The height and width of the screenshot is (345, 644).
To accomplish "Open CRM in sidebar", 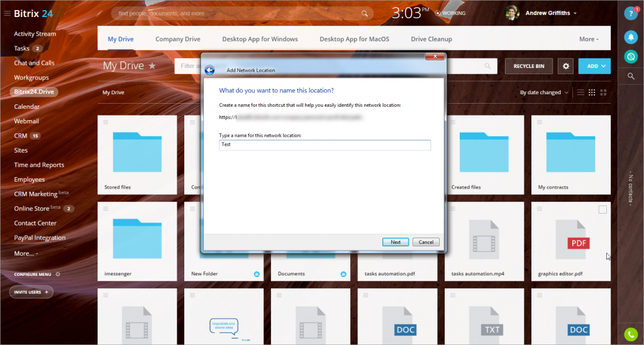I will (21, 136).
